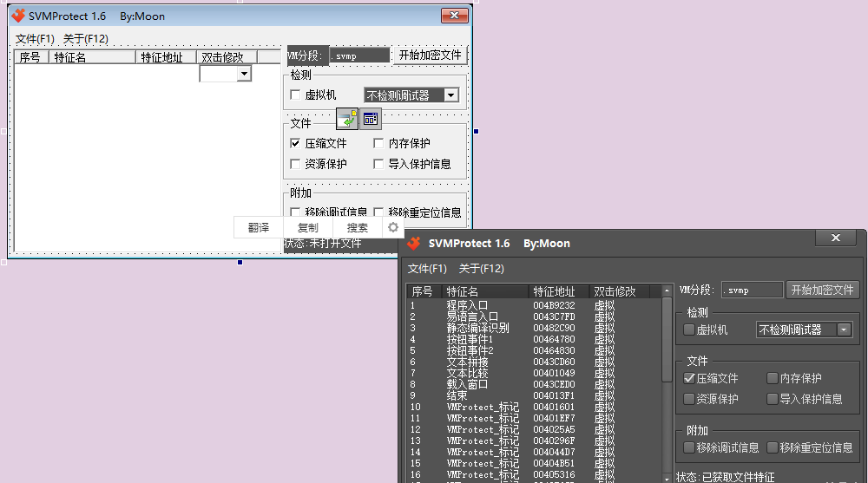
Task: Click the blue window dialog icon
Action: (371, 119)
